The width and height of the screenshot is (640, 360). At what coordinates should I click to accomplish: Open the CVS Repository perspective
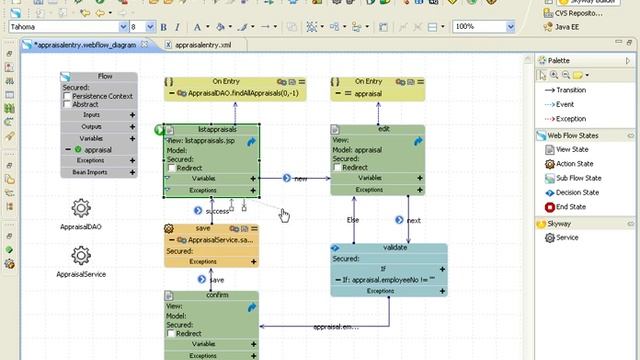[x=573, y=13]
